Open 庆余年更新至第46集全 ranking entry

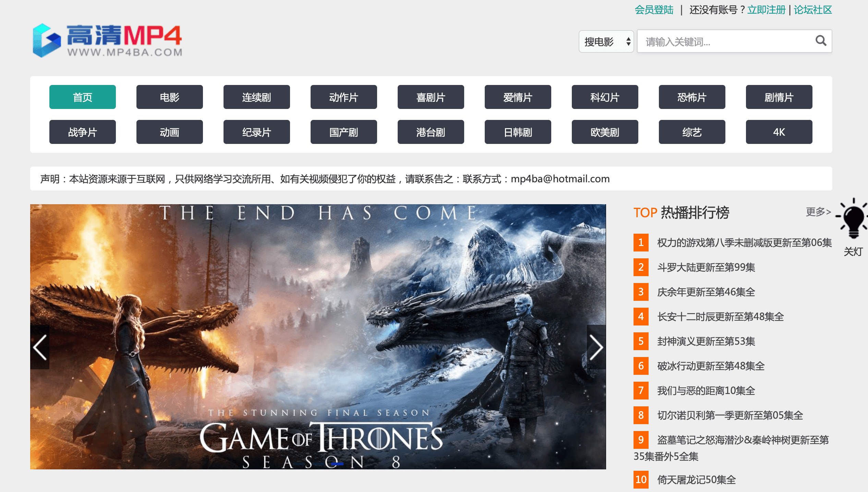pyautogui.click(x=706, y=292)
